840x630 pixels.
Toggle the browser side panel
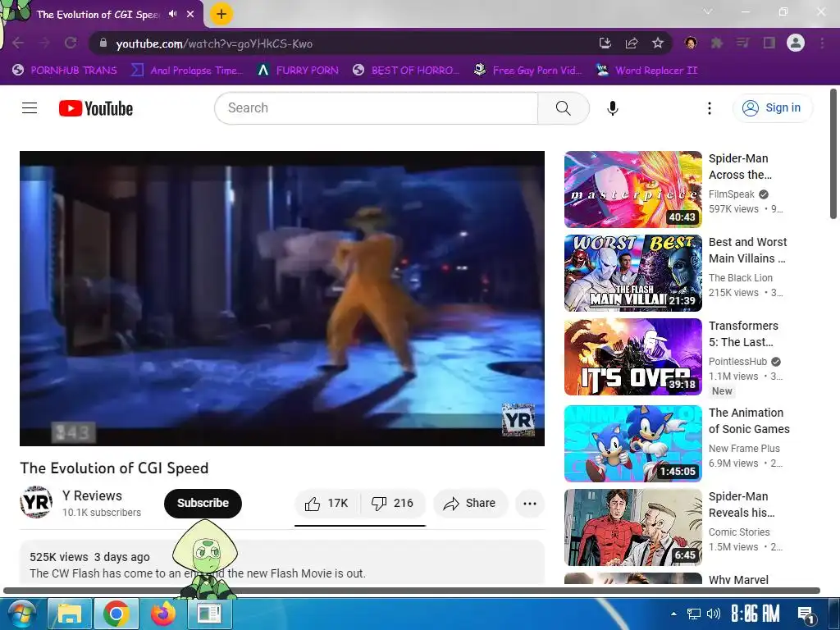769,43
